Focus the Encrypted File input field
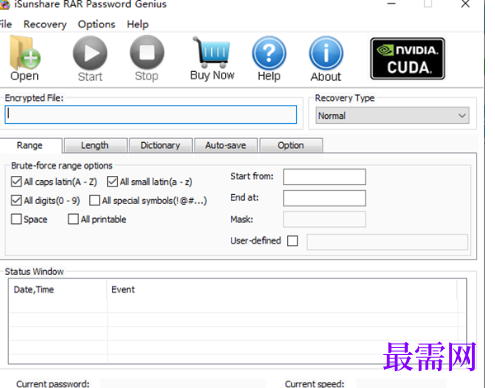The image size is (495, 388). click(x=151, y=115)
